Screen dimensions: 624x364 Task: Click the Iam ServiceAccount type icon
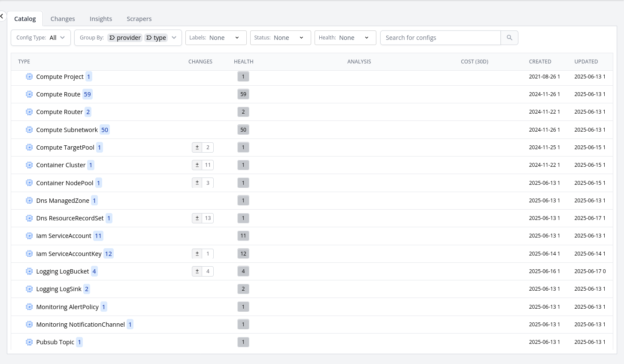29,236
